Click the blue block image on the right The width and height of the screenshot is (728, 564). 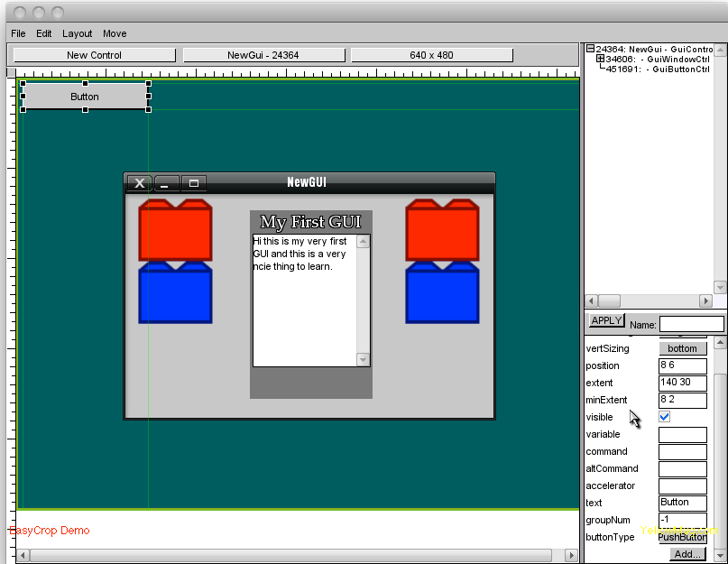click(x=442, y=292)
